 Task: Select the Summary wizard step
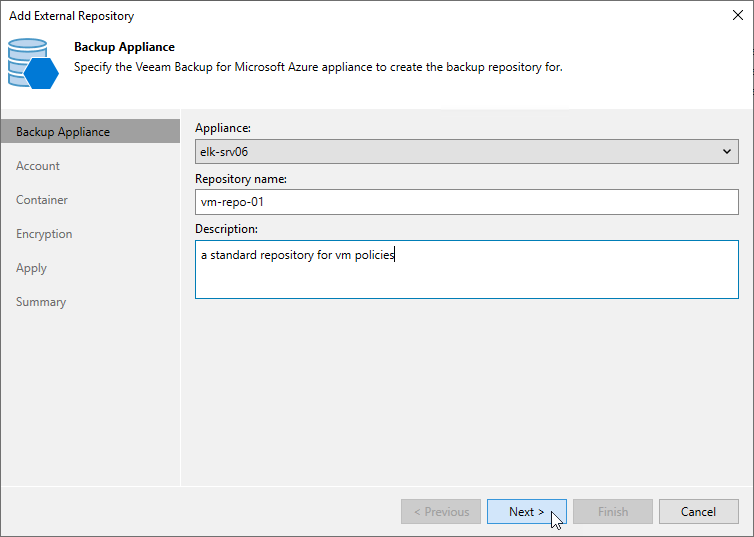(41, 302)
